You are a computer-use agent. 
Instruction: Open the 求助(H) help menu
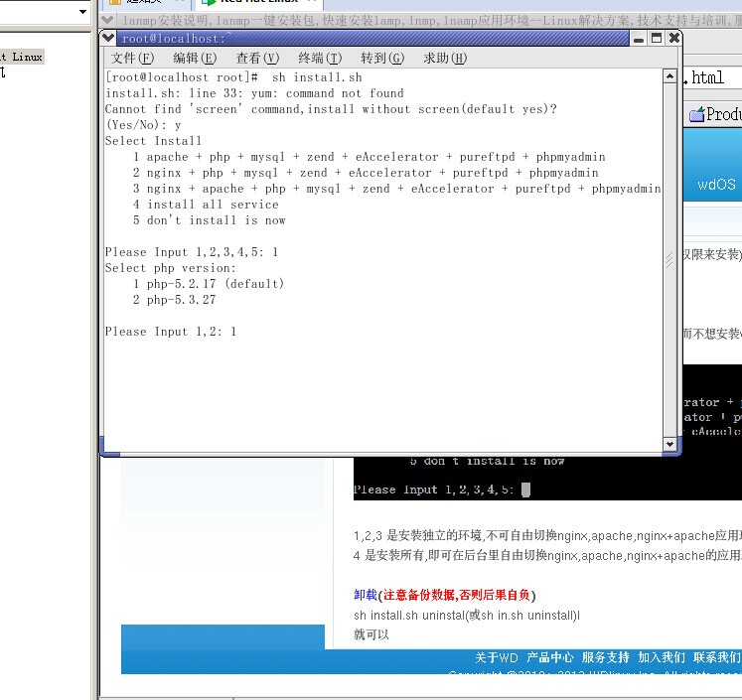(445, 59)
